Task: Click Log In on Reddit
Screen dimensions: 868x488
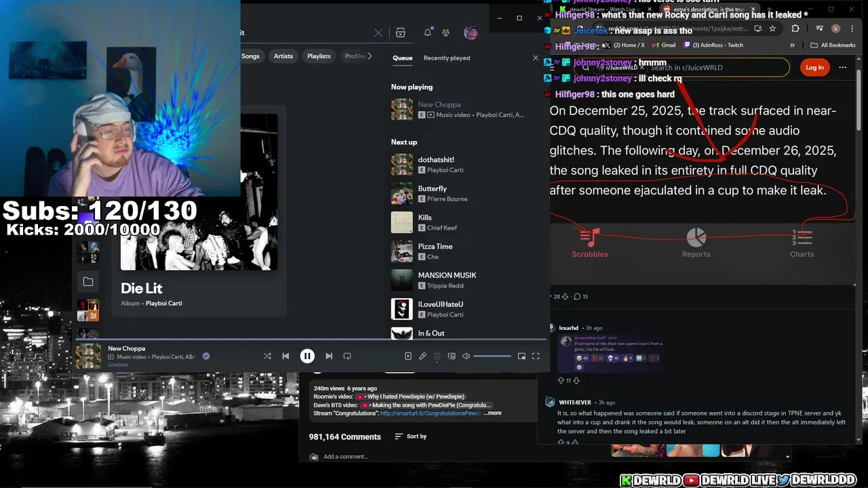Action: click(x=814, y=67)
